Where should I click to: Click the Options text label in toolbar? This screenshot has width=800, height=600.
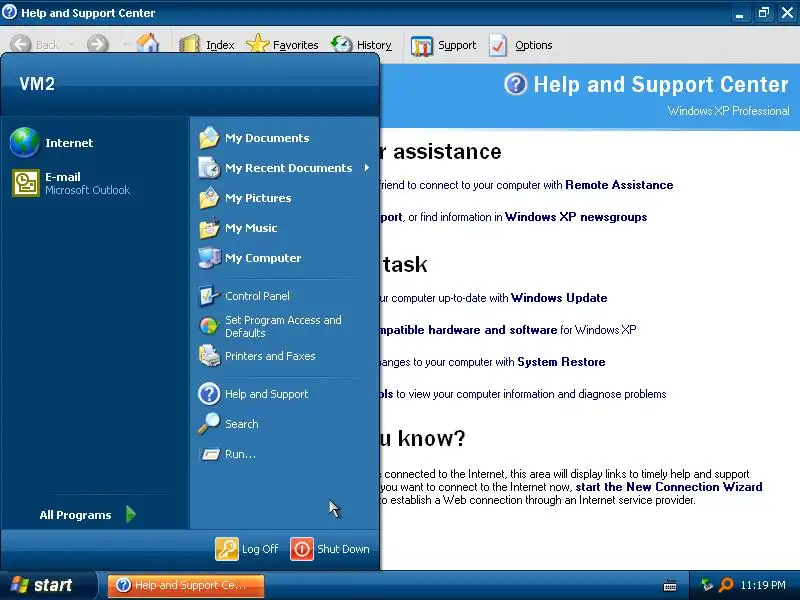click(533, 45)
